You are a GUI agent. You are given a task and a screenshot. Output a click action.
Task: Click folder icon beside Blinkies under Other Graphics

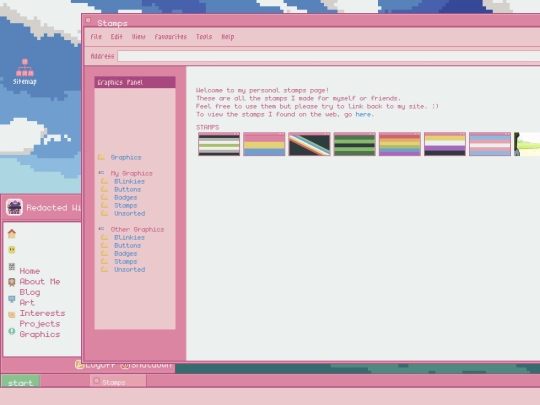coord(105,237)
